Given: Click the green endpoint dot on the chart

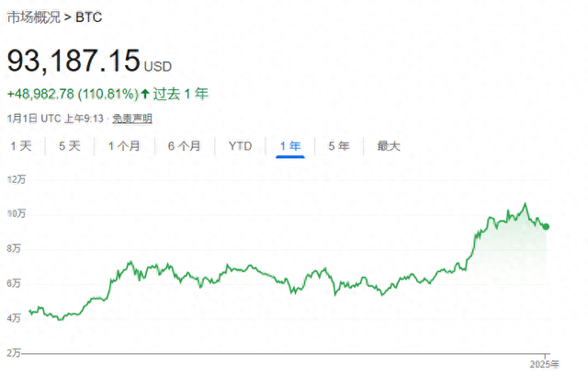Looking at the screenshot, I should point(546,226).
